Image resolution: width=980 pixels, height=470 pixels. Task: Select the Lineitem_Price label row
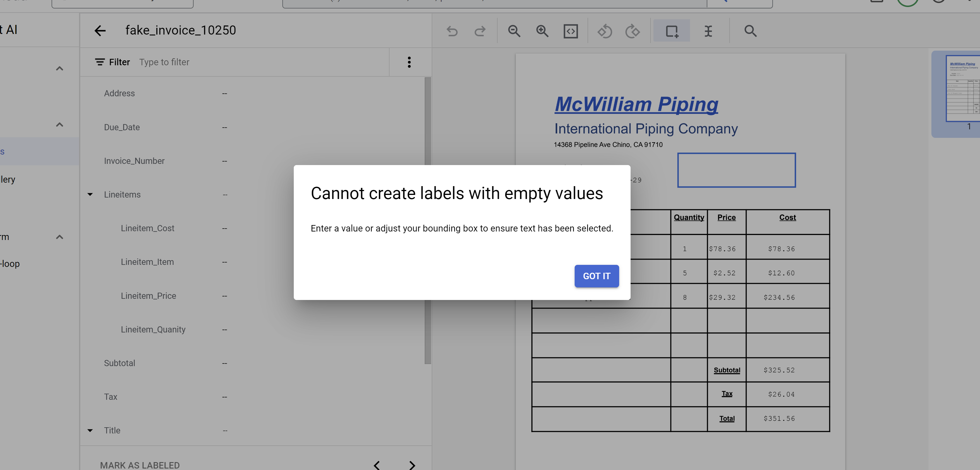[148, 296]
